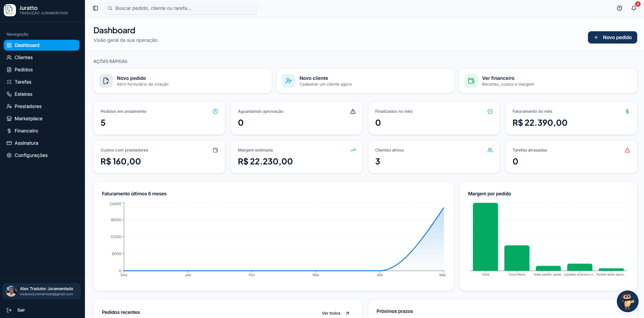Open Configurações in the sidebar
644x318 pixels.
tap(41, 155)
